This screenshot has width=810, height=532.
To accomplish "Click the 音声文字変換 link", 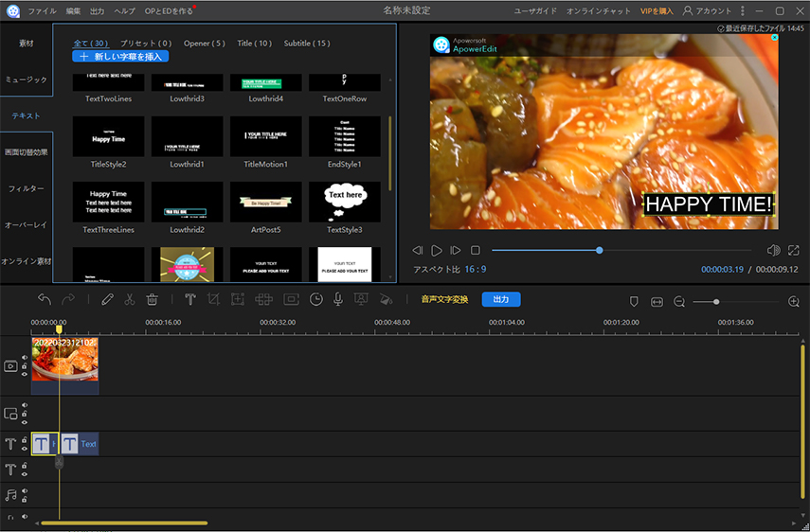I will 444,299.
